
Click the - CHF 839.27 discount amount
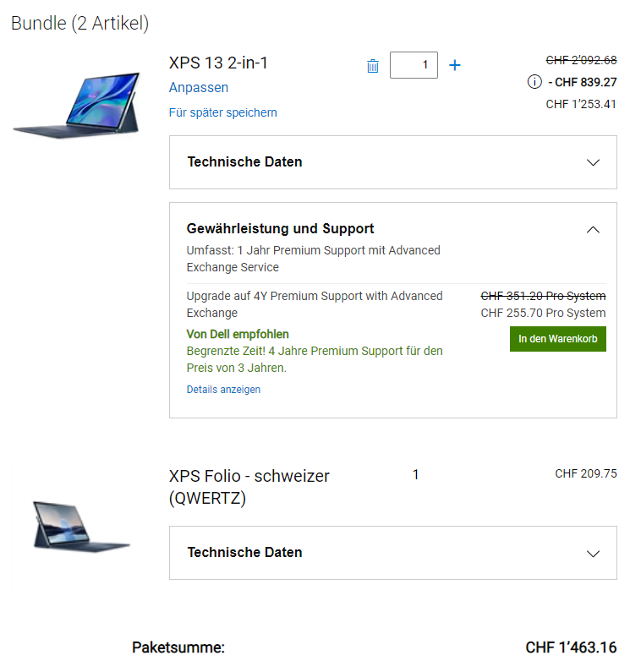583,82
